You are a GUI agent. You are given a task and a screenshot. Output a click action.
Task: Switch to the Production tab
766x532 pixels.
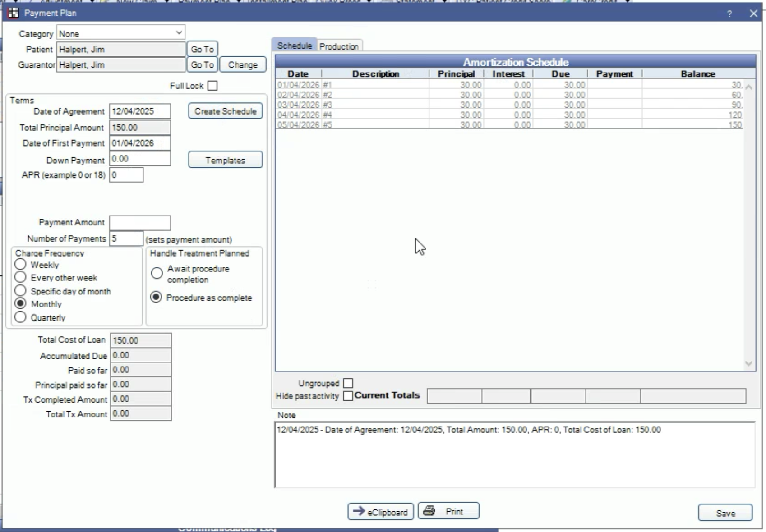coord(338,46)
